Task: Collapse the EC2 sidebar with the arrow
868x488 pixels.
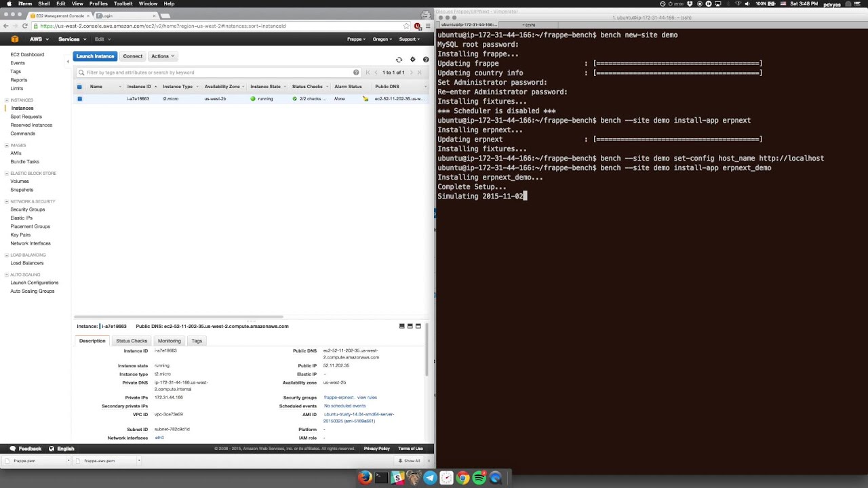Action: 67,62
